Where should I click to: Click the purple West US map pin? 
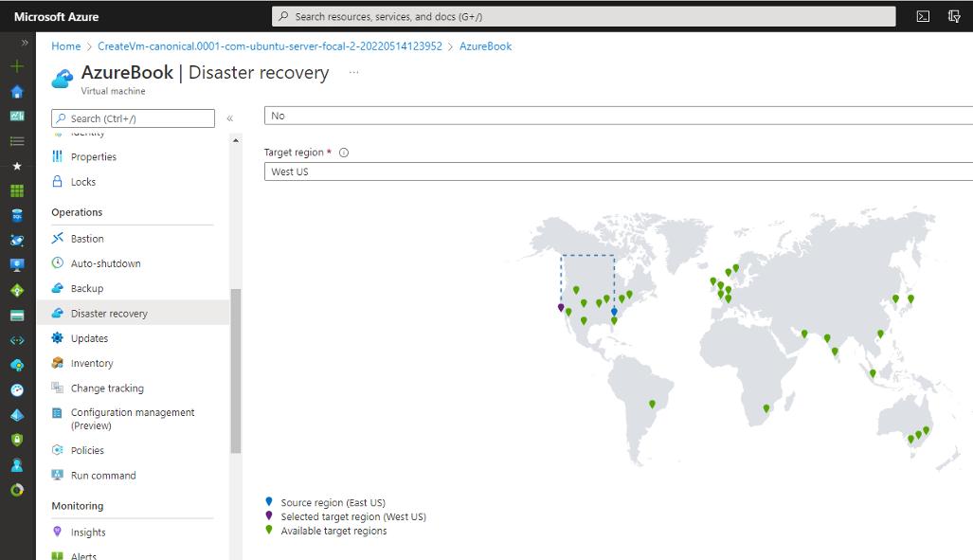pos(561,307)
